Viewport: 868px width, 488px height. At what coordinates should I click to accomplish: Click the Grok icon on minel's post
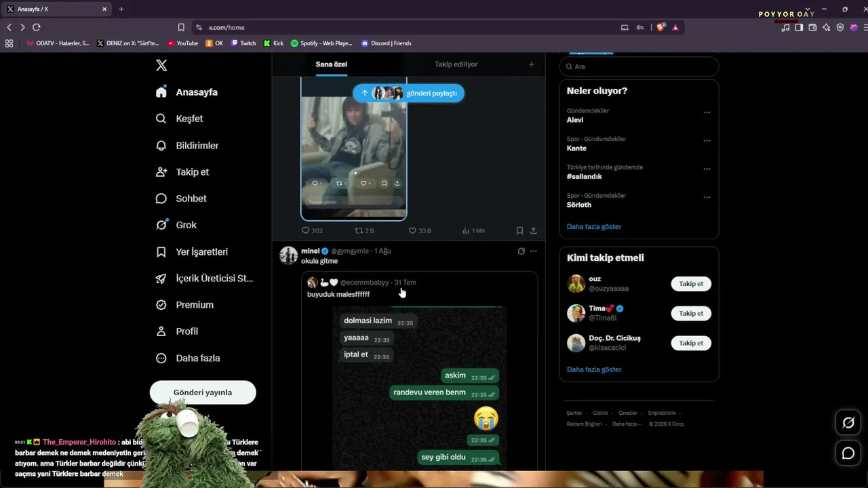tap(521, 251)
